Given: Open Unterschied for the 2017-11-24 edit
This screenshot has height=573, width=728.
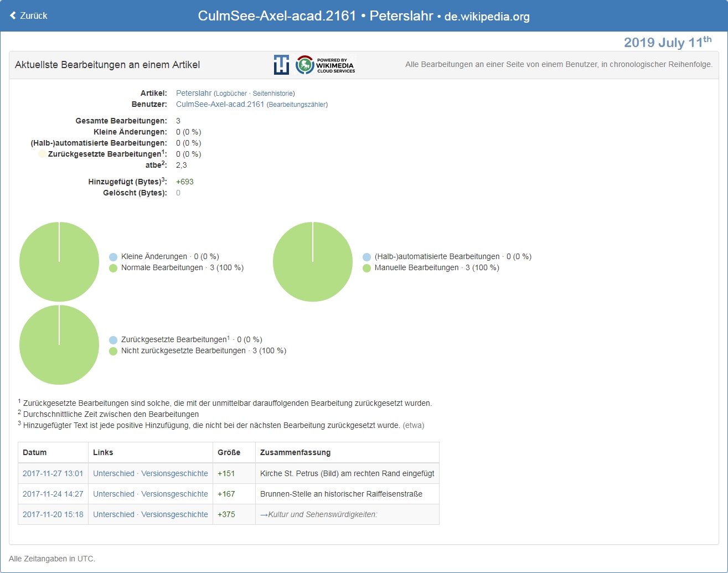Looking at the screenshot, I should coord(113,494).
